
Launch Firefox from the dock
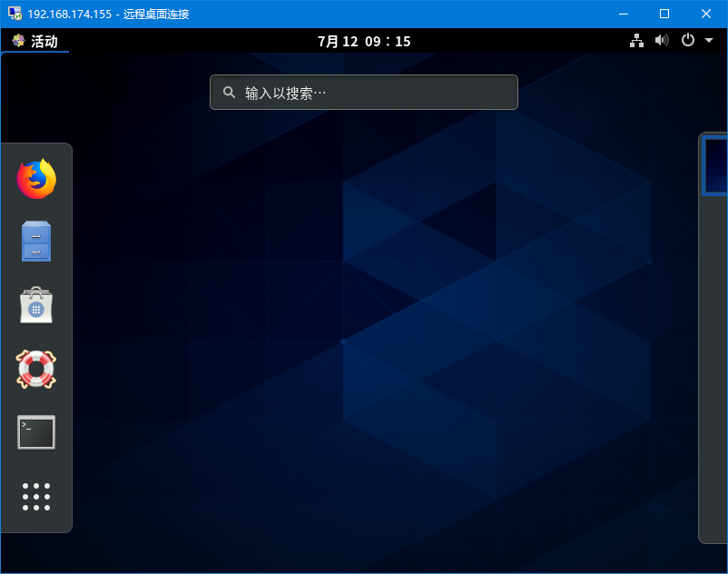[36, 179]
